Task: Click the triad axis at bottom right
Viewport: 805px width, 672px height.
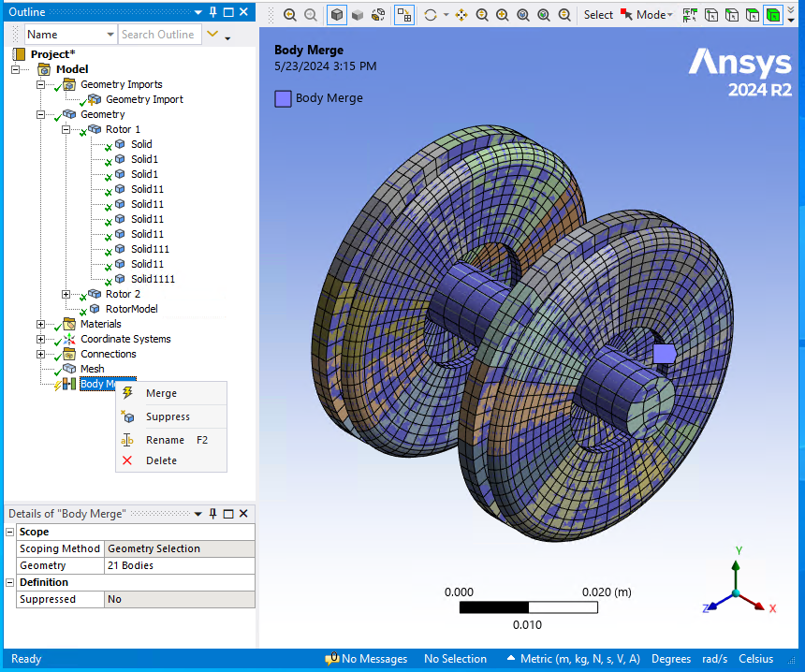Action: 737,592
